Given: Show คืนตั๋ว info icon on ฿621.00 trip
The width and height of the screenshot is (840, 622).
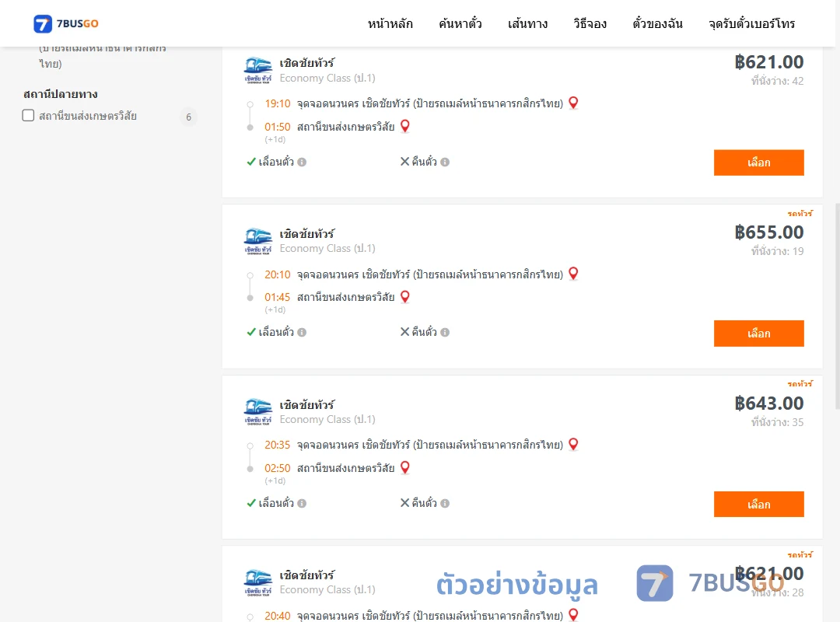Looking at the screenshot, I should pyautogui.click(x=445, y=162).
